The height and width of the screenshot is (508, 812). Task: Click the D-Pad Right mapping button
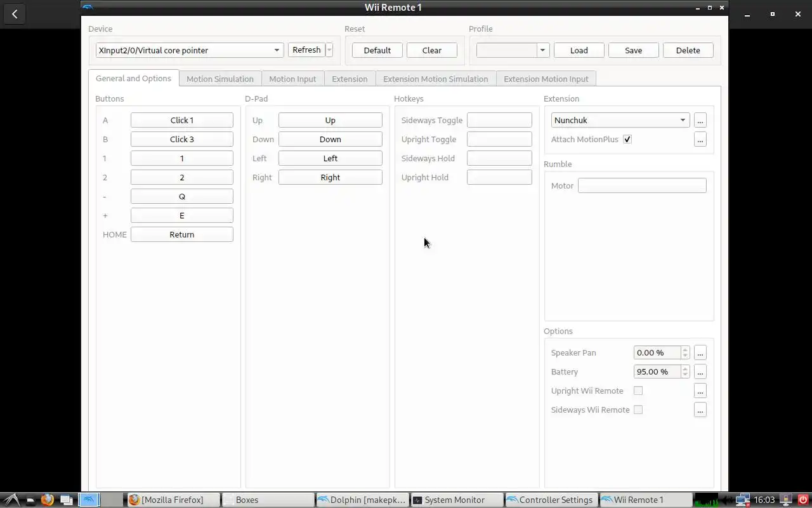point(331,177)
